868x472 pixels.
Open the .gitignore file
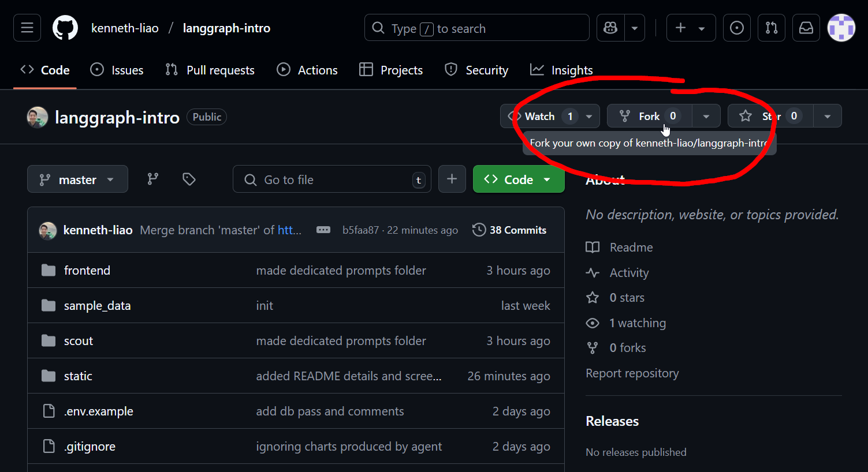(90, 447)
